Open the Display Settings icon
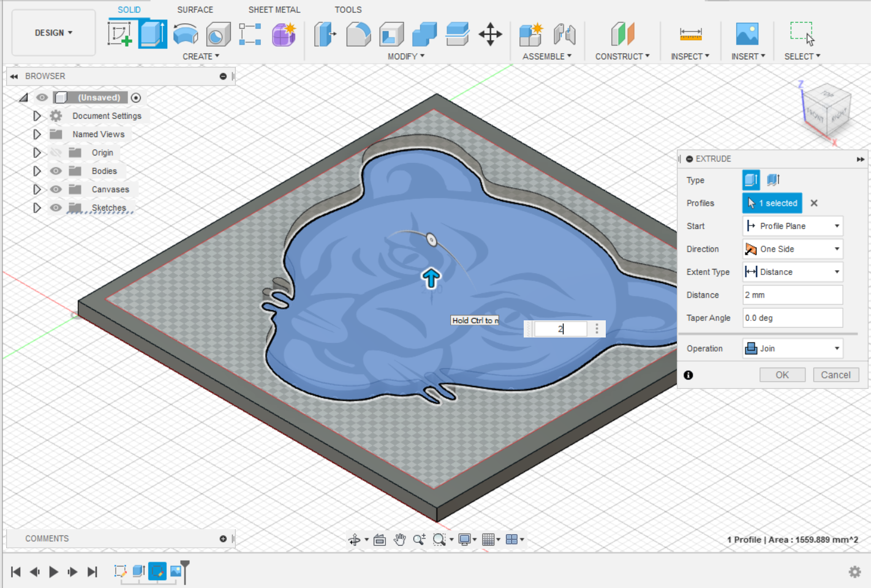 [x=464, y=540]
